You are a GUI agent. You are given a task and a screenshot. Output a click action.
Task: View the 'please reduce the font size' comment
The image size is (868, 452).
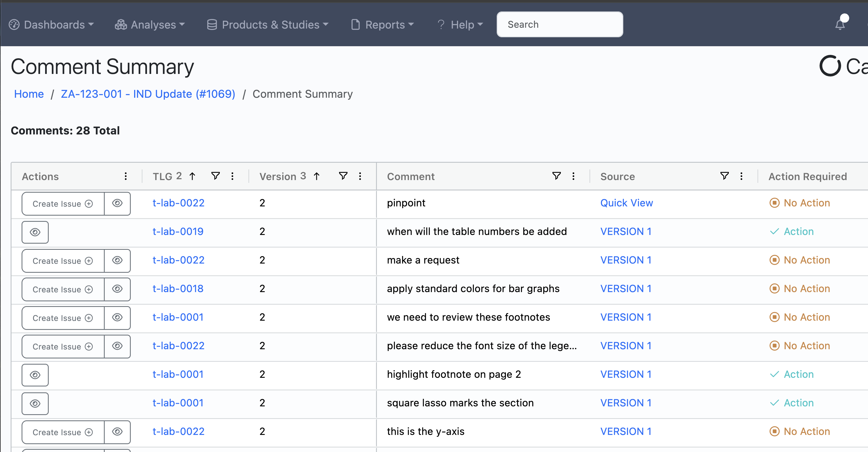117,346
